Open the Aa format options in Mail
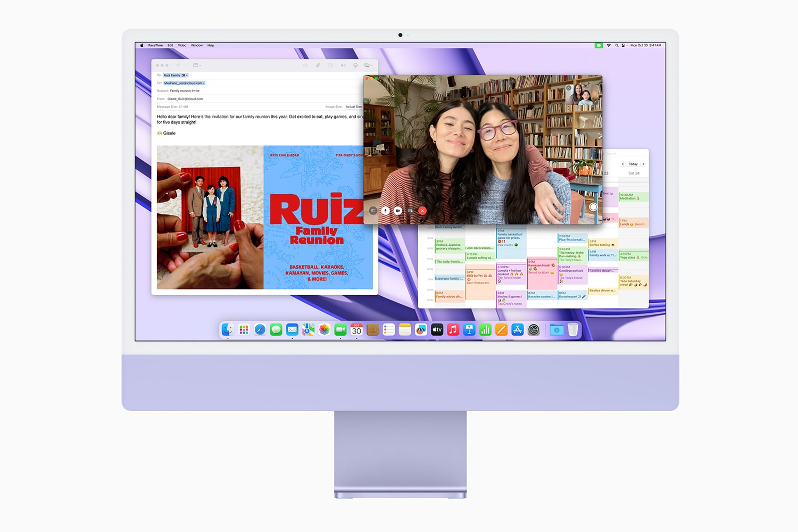The width and height of the screenshot is (798, 532). (x=343, y=65)
